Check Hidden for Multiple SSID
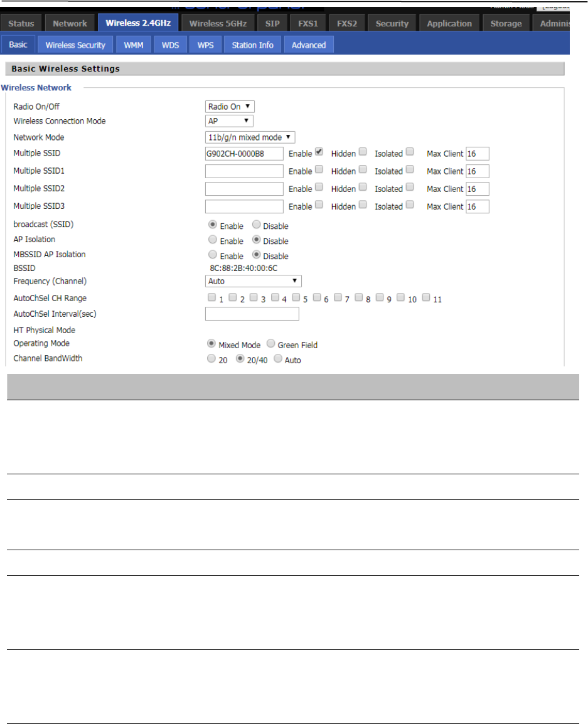 click(x=363, y=152)
